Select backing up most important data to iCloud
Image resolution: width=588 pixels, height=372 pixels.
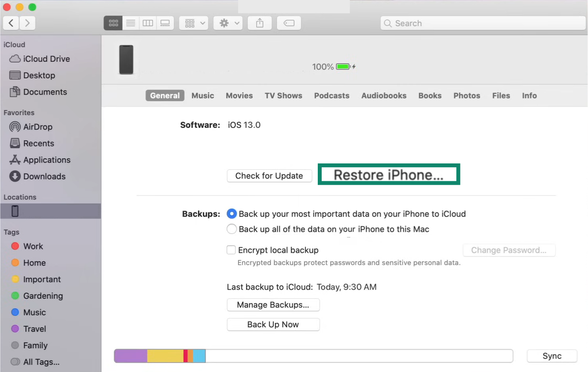232,214
